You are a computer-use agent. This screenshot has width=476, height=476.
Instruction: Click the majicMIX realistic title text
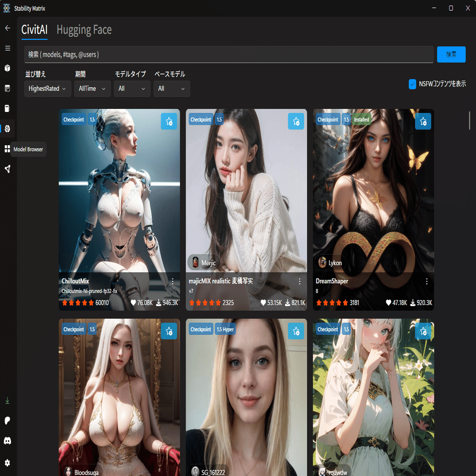221,281
